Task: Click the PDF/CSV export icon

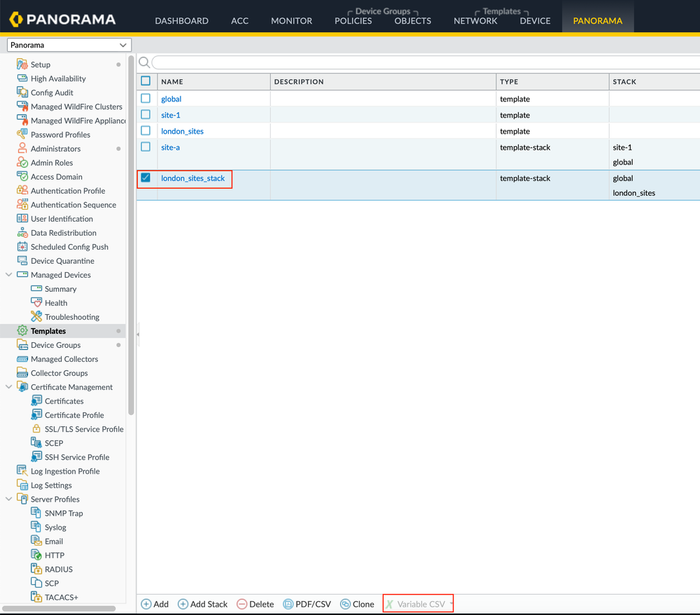Action: point(288,604)
